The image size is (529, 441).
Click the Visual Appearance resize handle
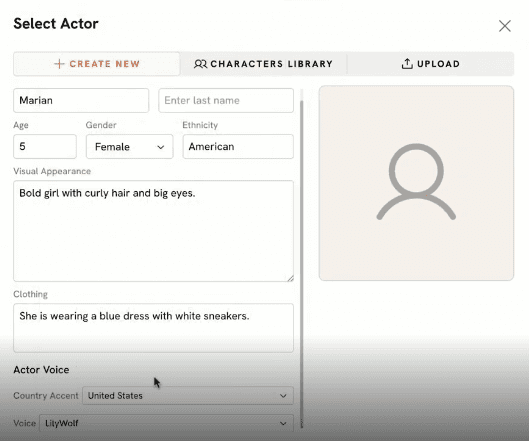coord(290,278)
